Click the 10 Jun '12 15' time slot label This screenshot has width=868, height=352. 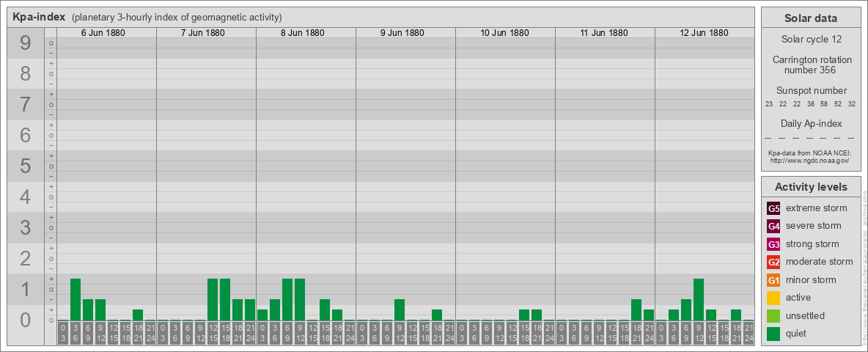(x=512, y=333)
